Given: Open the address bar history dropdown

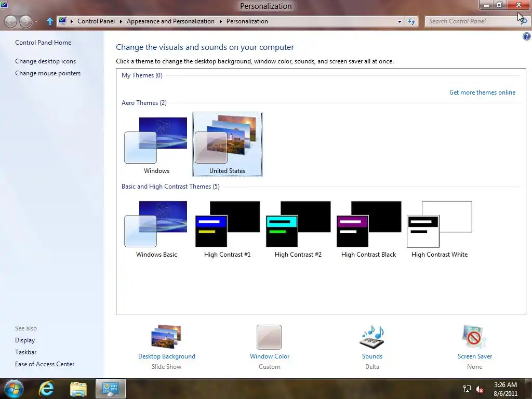Looking at the screenshot, I should tap(400, 21).
